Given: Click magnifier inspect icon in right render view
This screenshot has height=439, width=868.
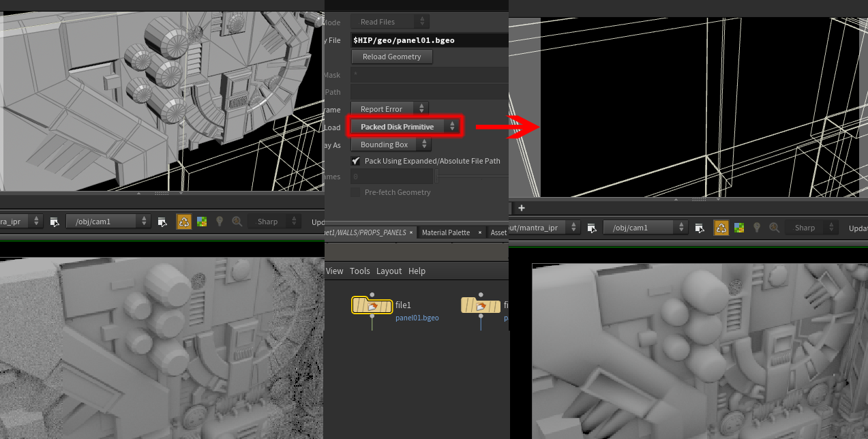Looking at the screenshot, I should 775,228.
